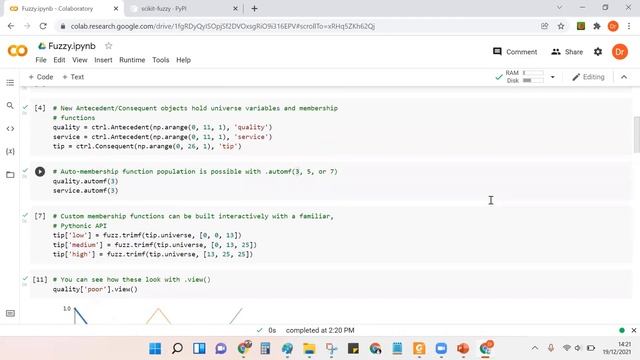Close the Fuzzy.ipynb browser tab
640x360 pixels.
[116, 9]
